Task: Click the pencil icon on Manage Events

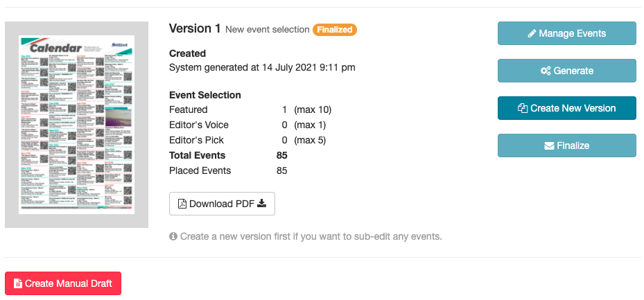Action: tap(532, 34)
